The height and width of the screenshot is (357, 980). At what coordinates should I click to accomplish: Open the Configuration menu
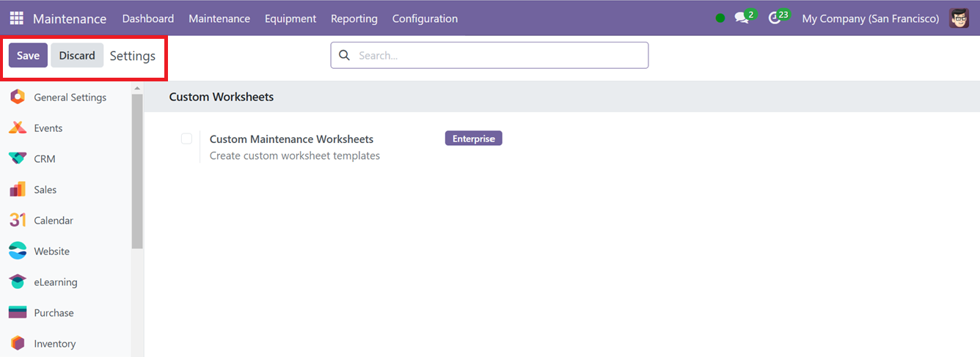point(425,18)
